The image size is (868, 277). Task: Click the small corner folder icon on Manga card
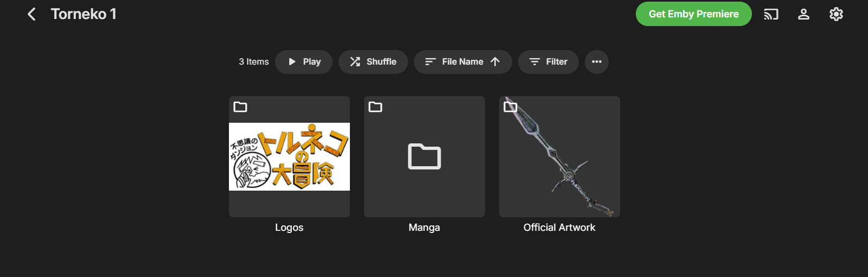click(x=375, y=107)
